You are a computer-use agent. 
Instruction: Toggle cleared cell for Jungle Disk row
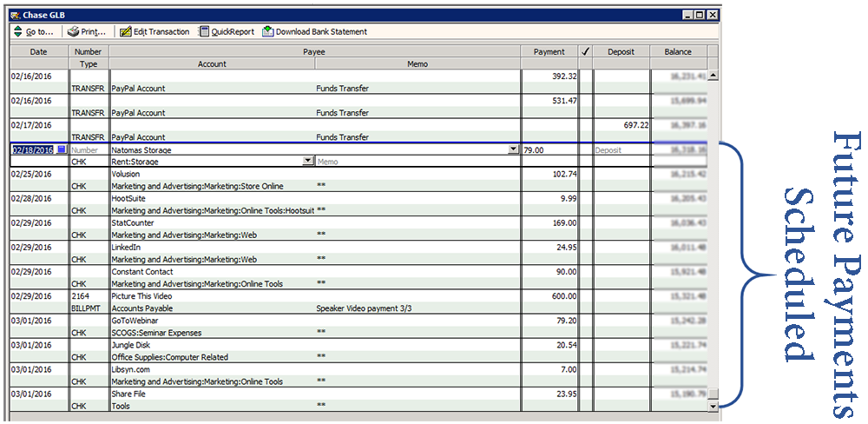585,345
